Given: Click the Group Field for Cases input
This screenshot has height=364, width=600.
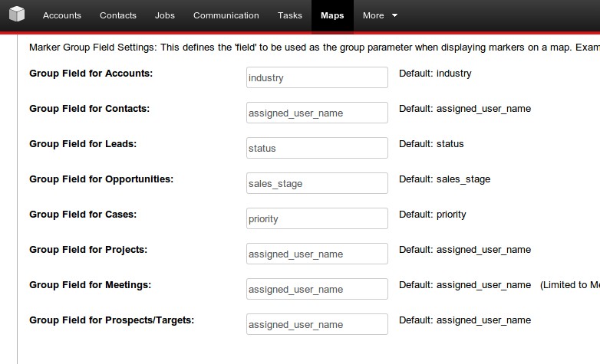Looking at the screenshot, I should pyautogui.click(x=317, y=218).
